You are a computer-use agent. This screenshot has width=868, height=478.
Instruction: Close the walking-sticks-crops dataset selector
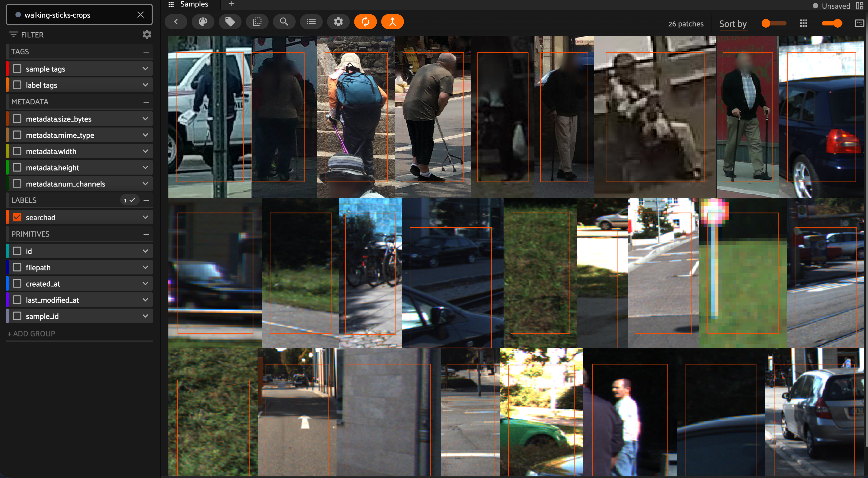point(141,15)
